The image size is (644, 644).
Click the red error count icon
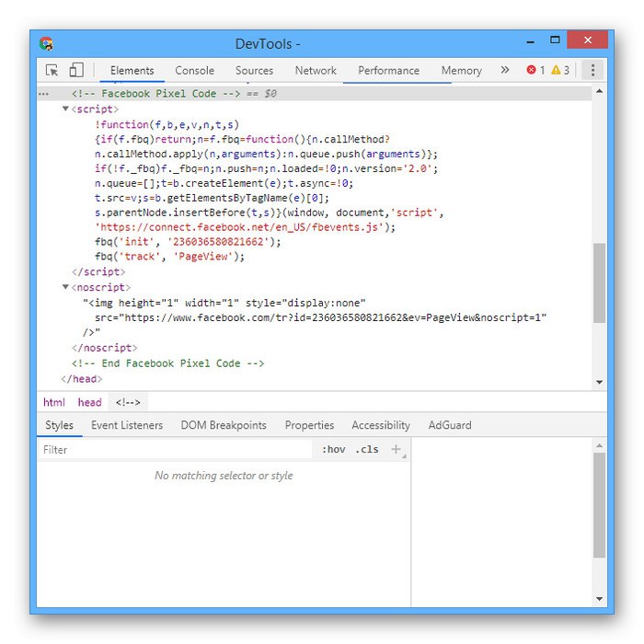coord(531,70)
